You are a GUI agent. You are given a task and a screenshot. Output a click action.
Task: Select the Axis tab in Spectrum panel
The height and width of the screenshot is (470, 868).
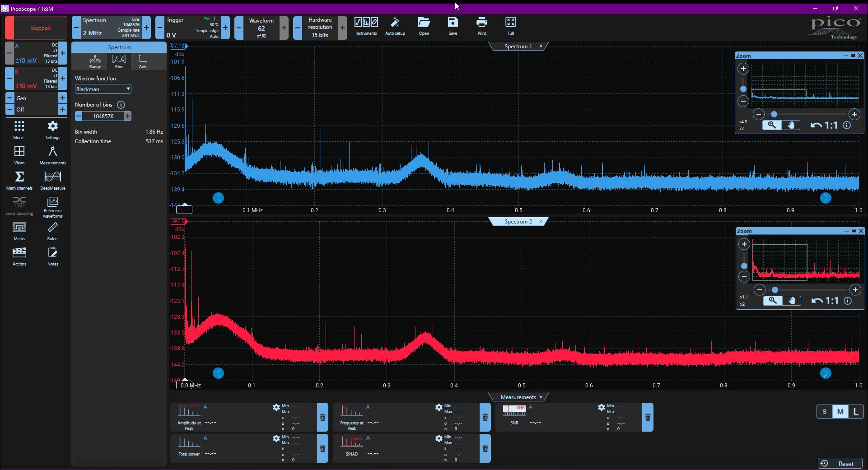[x=143, y=61]
